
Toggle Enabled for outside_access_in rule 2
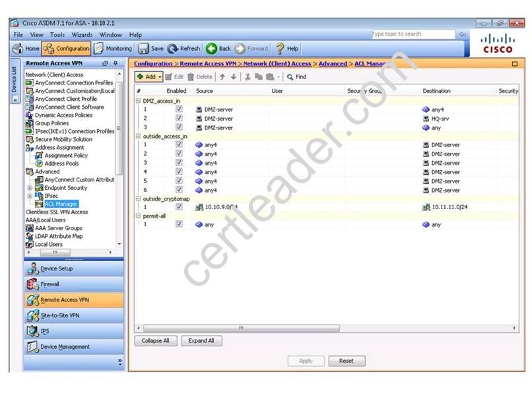click(x=179, y=154)
